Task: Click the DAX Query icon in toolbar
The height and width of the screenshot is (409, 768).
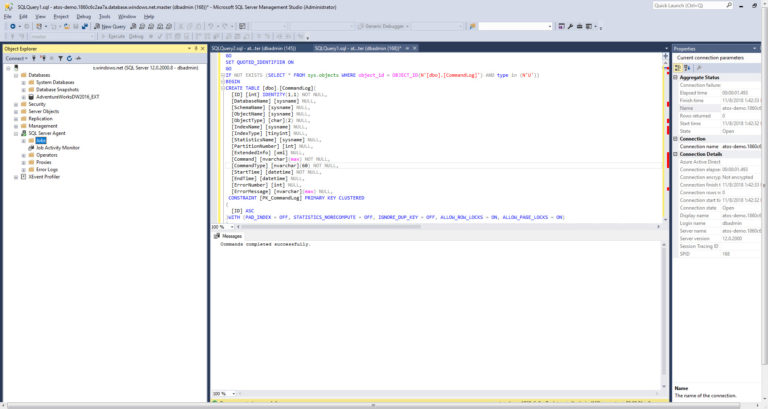Action: coord(168,26)
